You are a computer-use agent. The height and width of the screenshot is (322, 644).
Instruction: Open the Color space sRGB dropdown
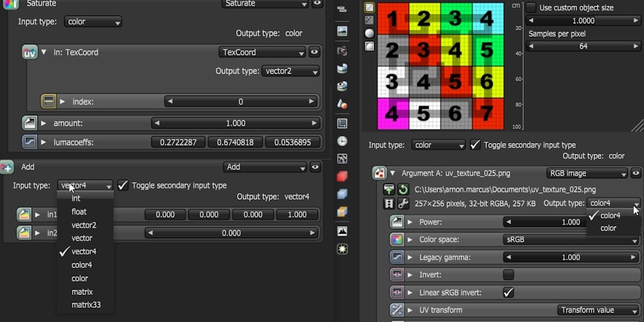571,240
